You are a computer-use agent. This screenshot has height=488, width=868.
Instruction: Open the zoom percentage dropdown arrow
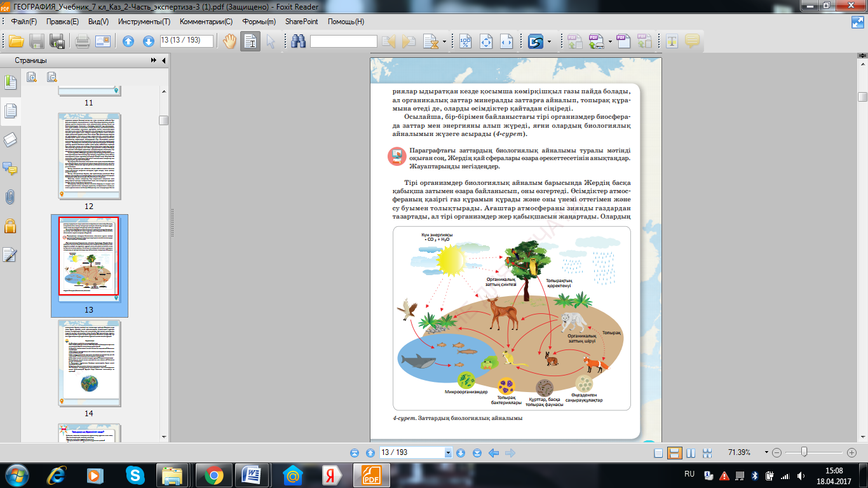766,453
